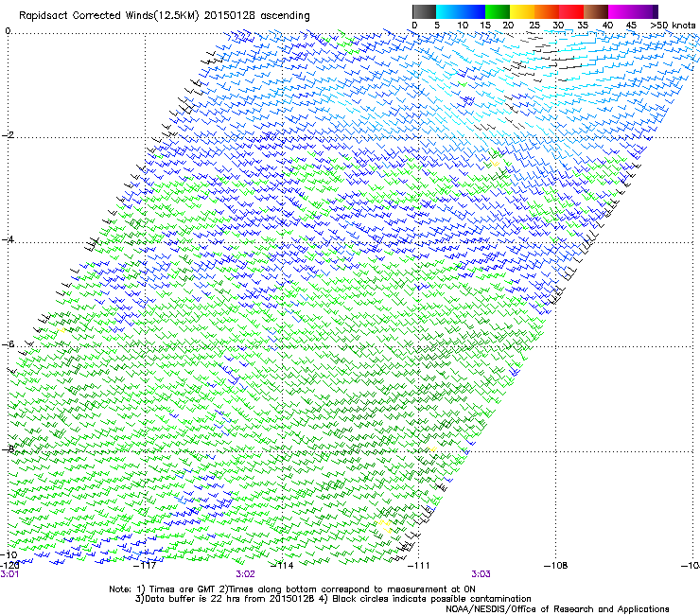Click the brown 35-40 knots legend swatch
The height and width of the screenshot is (615, 700).
pyautogui.click(x=596, y=11)
